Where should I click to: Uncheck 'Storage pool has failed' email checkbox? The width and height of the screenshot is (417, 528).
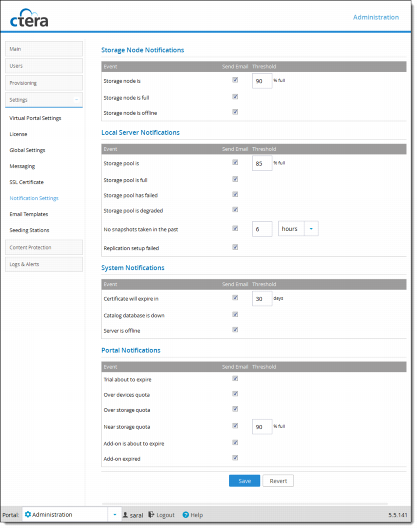pyautogui.click(x=235, y=194)
